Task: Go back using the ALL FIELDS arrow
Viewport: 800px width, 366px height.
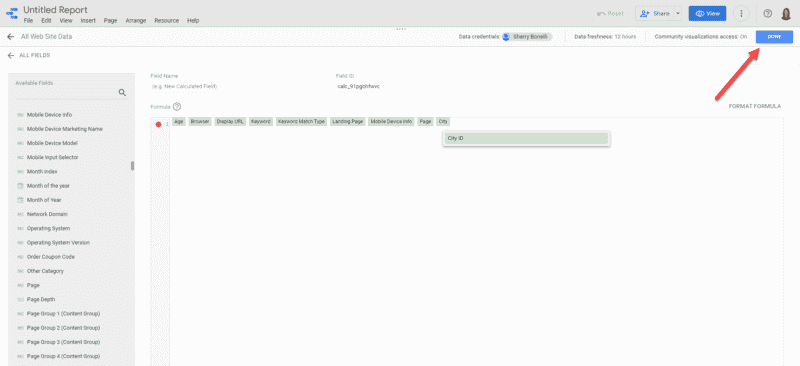Action: pyautogui.click(x=10, y=55)
